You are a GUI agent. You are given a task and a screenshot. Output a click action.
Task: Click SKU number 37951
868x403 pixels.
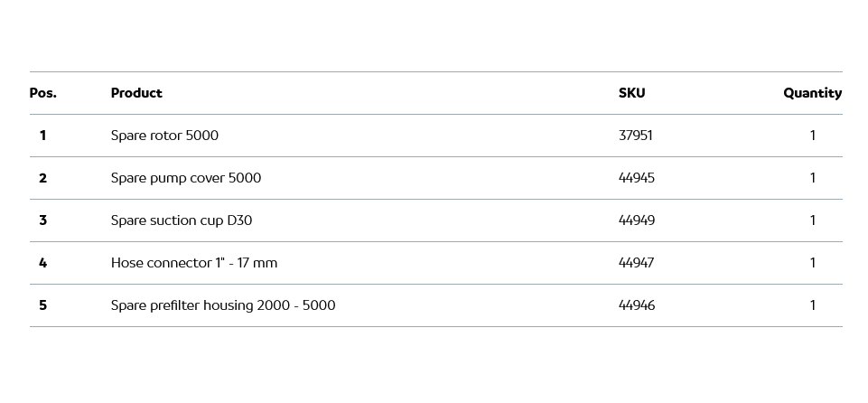[636, 136]
